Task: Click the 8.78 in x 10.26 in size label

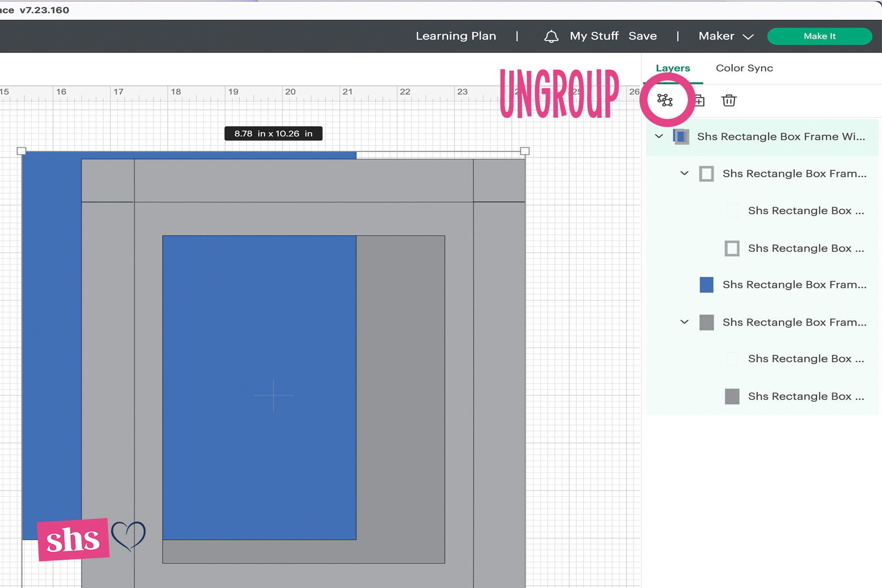Action: [x=273, y=134]
